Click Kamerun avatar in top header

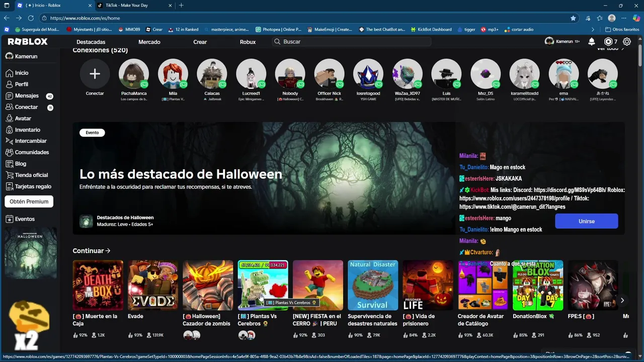pyautogui.click(x=549, y=41)
